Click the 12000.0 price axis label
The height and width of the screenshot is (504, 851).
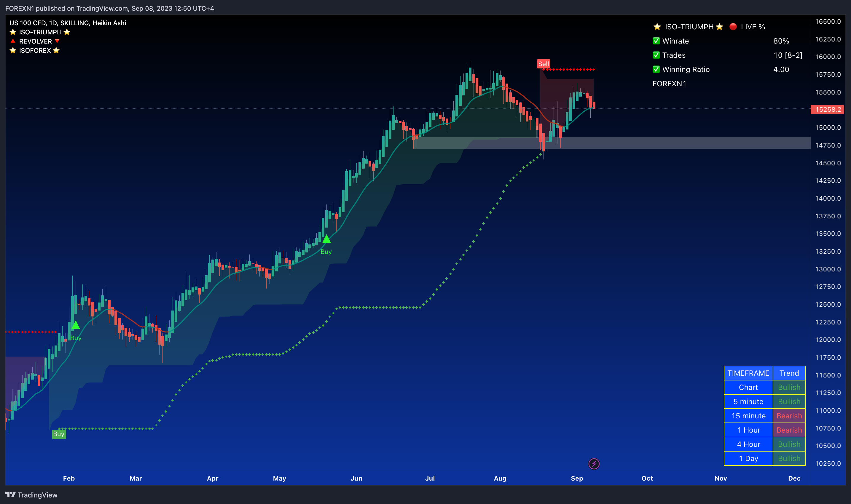(x=828, y=340)
